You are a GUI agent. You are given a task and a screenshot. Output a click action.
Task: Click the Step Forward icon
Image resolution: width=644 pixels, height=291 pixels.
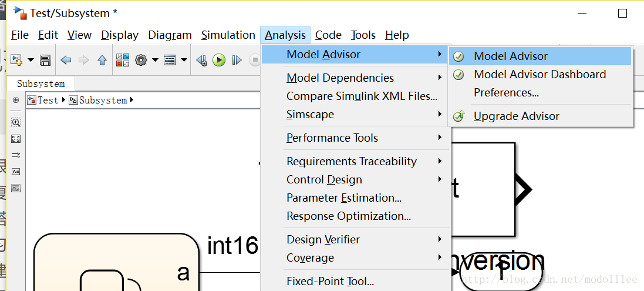tap(237, 61)
